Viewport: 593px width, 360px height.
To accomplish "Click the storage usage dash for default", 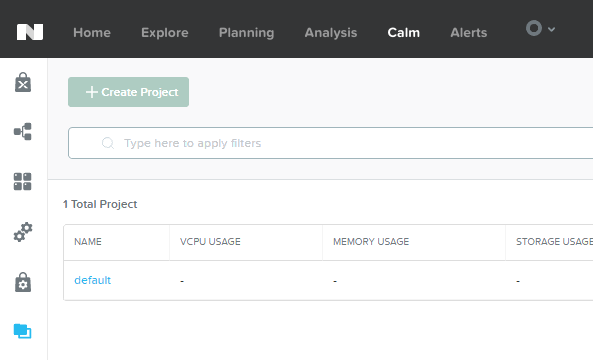I will (x=518, y=281).
